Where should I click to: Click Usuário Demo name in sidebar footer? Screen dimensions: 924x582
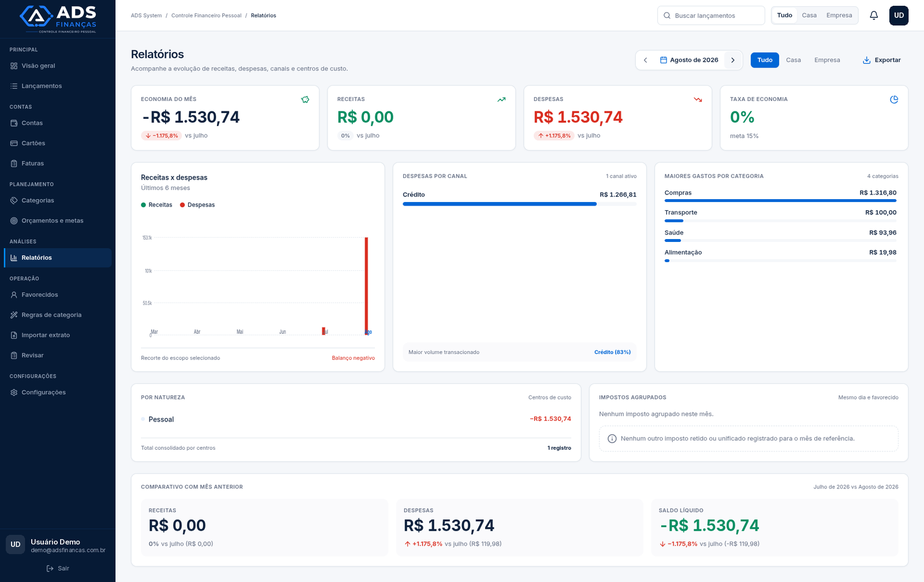[x=55, y=542]
